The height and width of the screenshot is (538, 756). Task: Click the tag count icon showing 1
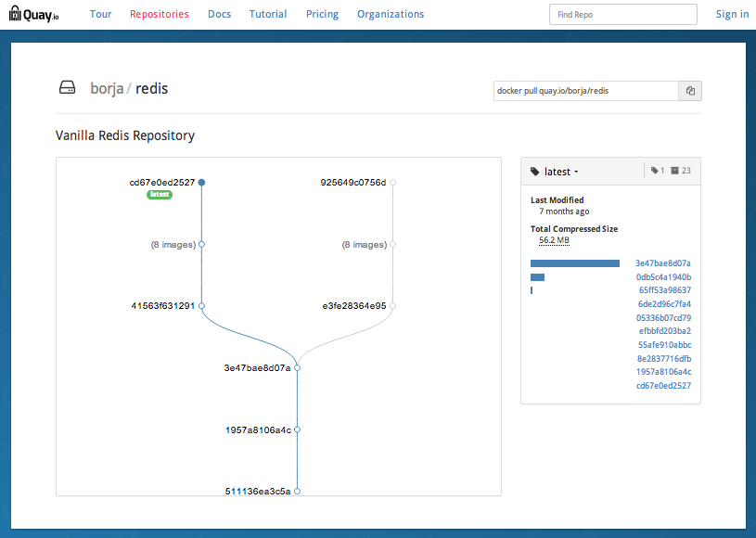pos(654,171)
